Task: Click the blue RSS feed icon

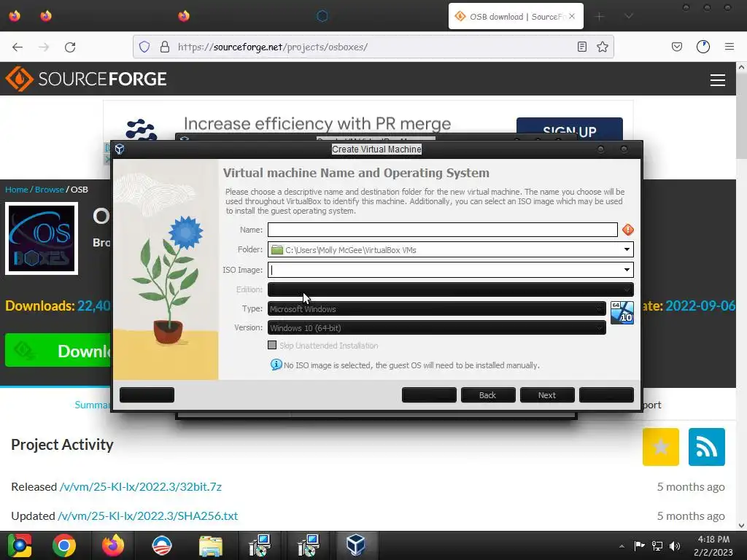Action: point(706,447)
